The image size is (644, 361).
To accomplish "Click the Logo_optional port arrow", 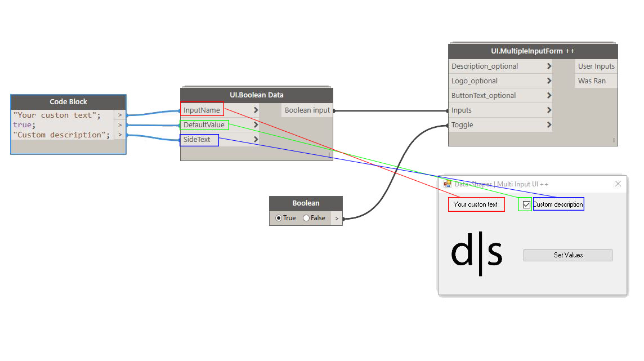I will [x=549, y=81].
